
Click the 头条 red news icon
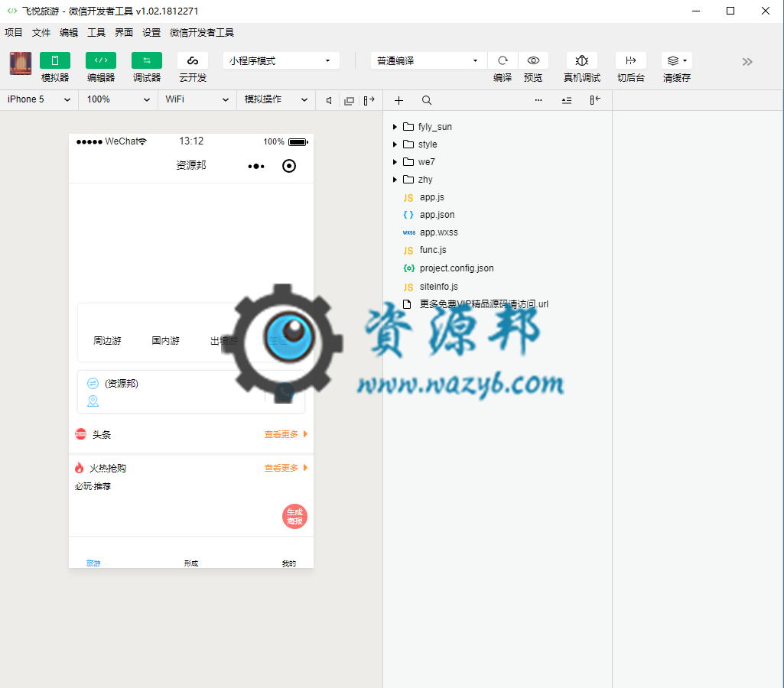tap(80, 434)
